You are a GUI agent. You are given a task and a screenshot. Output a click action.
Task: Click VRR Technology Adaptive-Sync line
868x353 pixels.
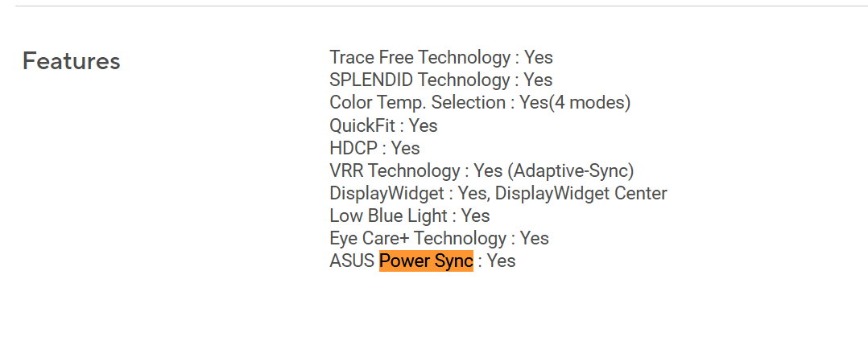pos(482,170)
